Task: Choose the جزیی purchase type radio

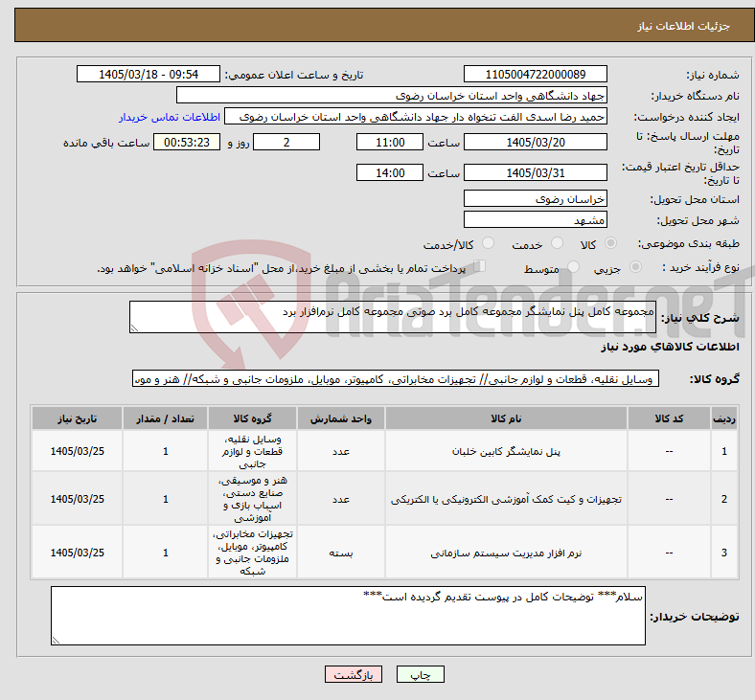Action: click(x=635, y=267)
